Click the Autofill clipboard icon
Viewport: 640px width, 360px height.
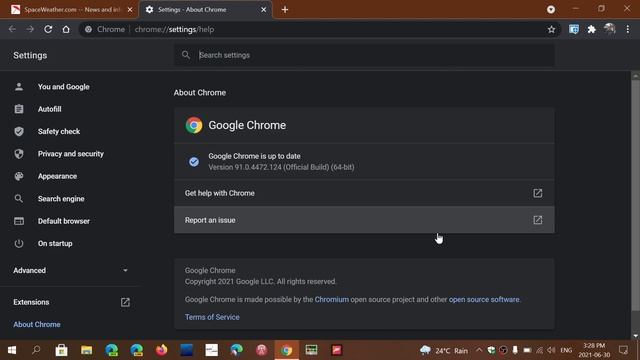[19, 109]
